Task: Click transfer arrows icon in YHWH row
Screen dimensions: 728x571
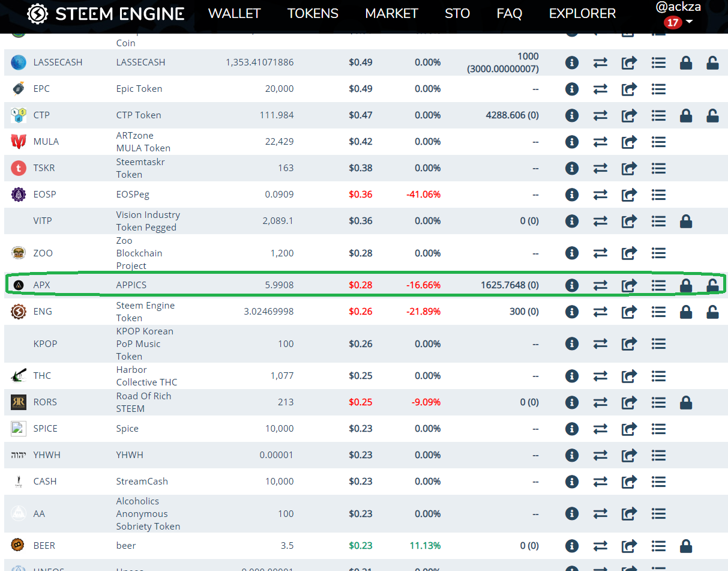Action: [x=600, y=455]
